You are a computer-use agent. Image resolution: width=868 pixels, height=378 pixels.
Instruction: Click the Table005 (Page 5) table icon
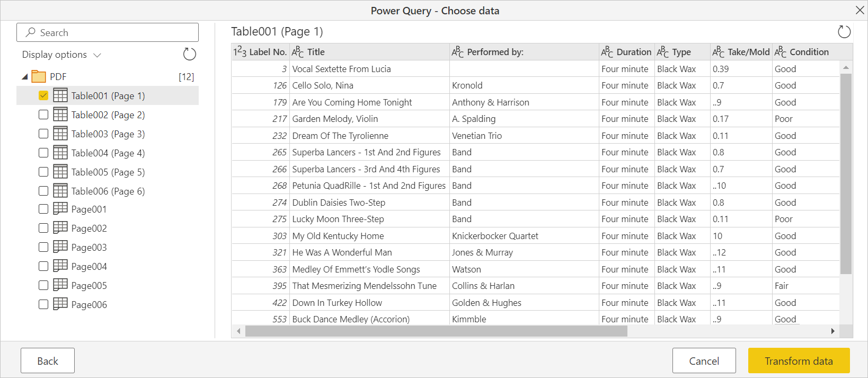(60, 172)
